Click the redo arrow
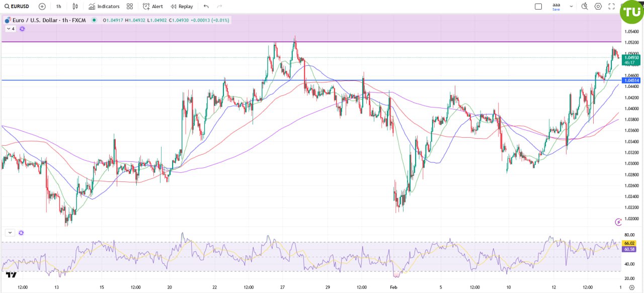Image resolution: width=644 pixels, height=293 pixels. [x=219, y=7]
